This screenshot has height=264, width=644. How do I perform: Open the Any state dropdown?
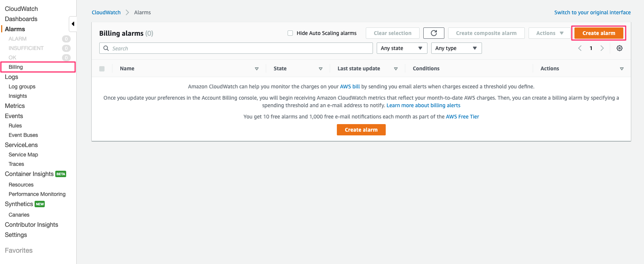402,48
